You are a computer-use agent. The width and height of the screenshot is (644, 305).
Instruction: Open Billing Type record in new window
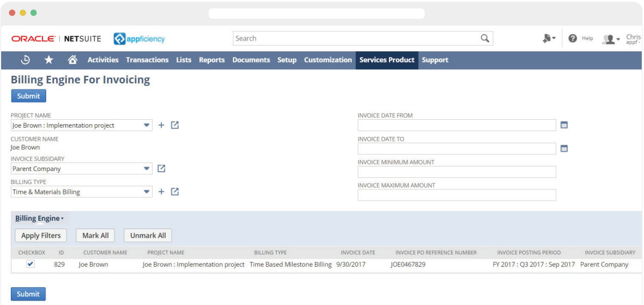tap(175, 192)
